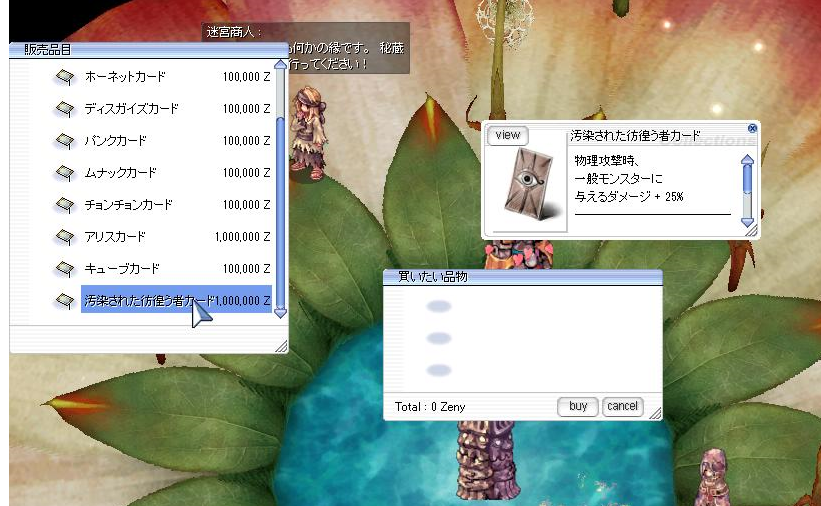Click the ディスガイズカード item name
Image resolution: width=821 pixels, height=506 pixels.
tap(131, 109)
